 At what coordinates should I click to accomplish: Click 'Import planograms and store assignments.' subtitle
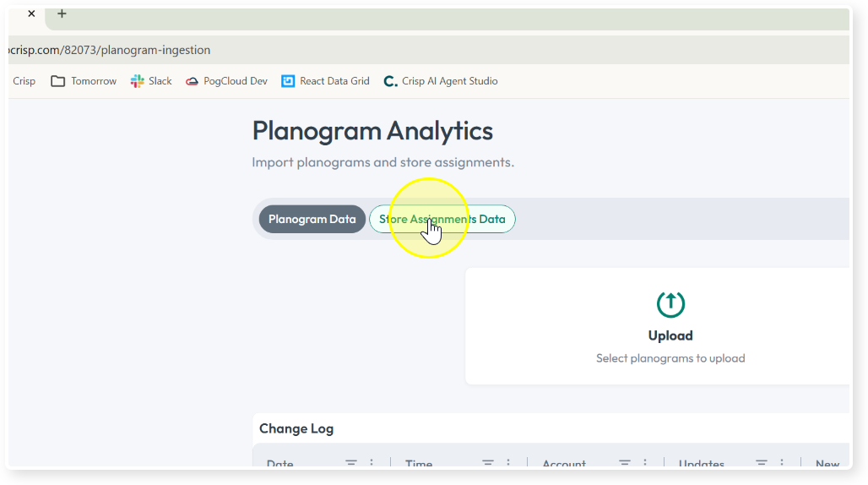coord(383,162)
